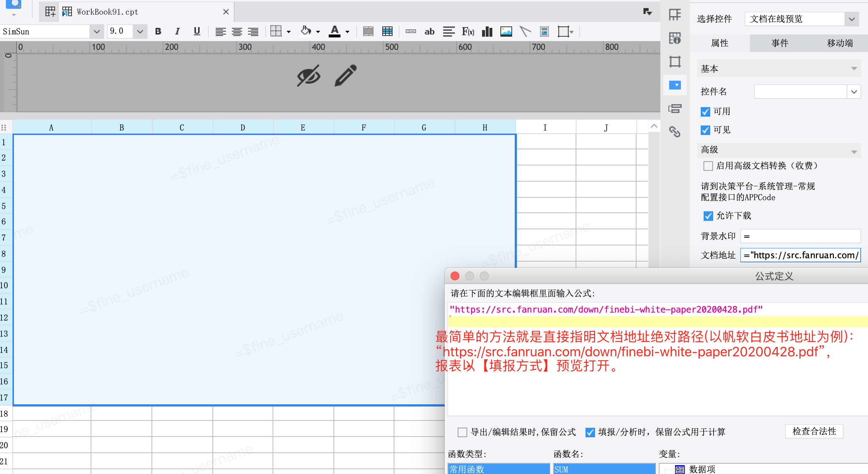868x474 pixels.
Task: Insert formula F(x) element
Action: click(468, 32)
